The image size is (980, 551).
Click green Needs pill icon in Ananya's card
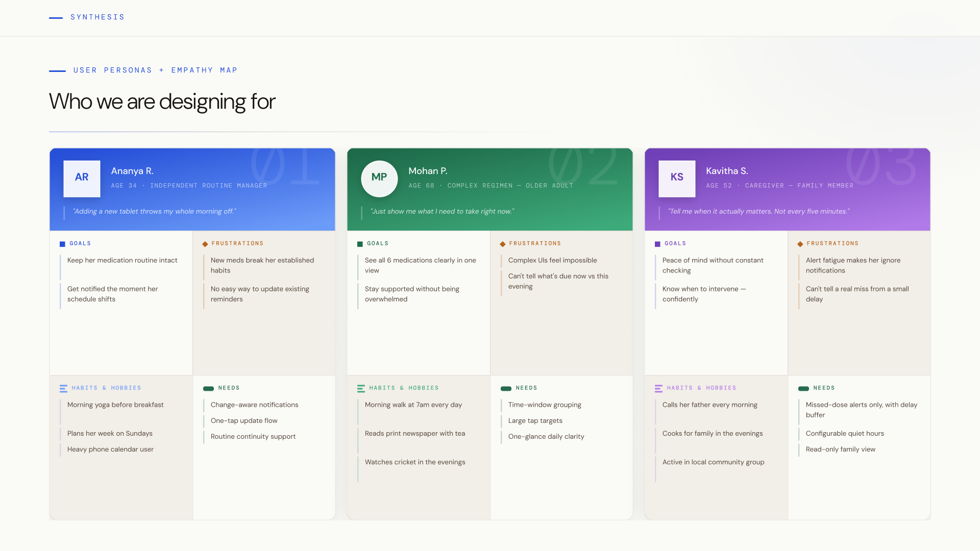pyautogui.click(x=208, y=389)
